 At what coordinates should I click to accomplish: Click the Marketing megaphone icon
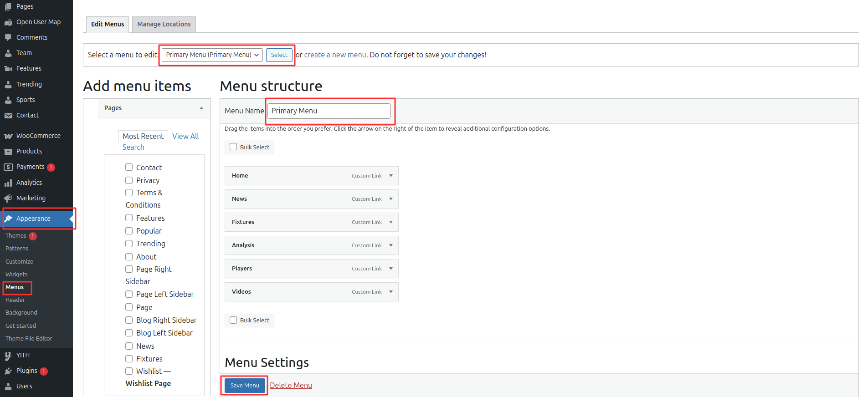(8, 198)
